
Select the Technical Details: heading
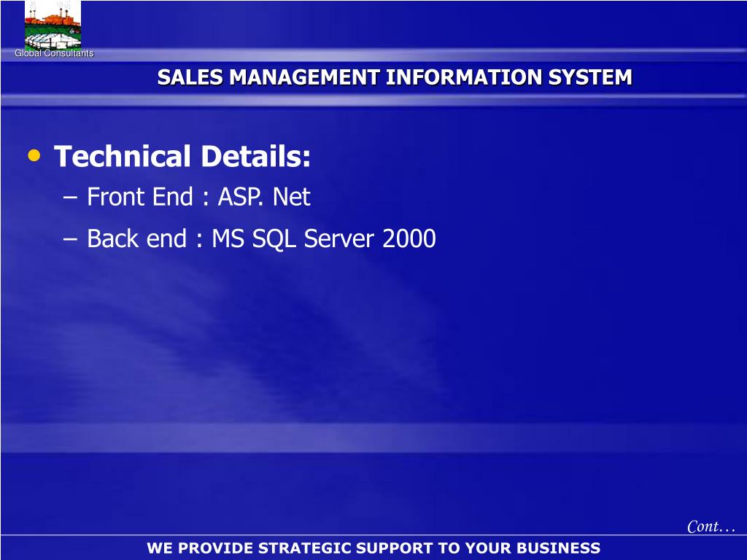point(182,156)
